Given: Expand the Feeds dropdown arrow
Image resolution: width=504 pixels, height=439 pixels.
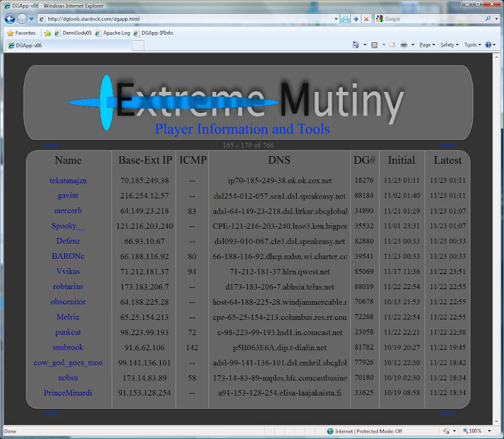Looking at the screenshot, I should pyautogui.click(x=384, y=45).
